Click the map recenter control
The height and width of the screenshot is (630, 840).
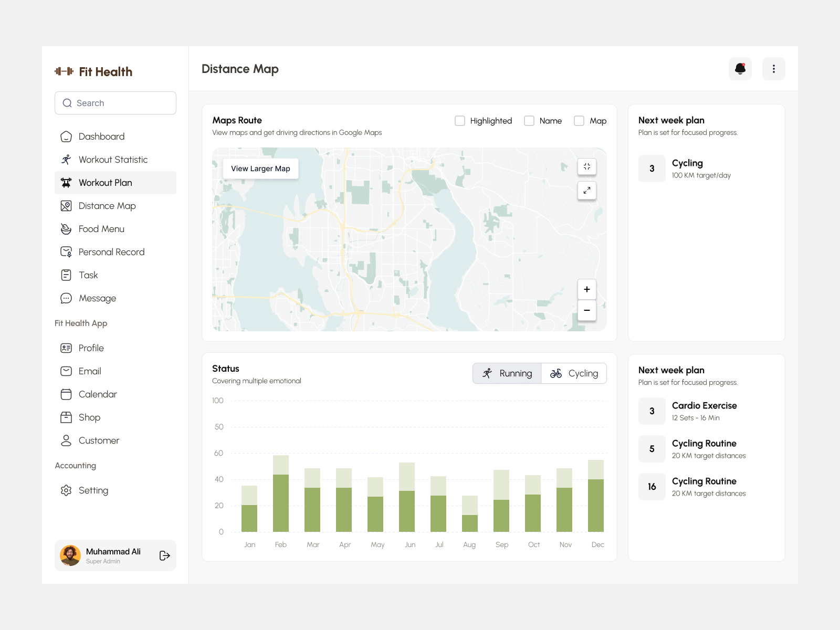tap(587, 166)
